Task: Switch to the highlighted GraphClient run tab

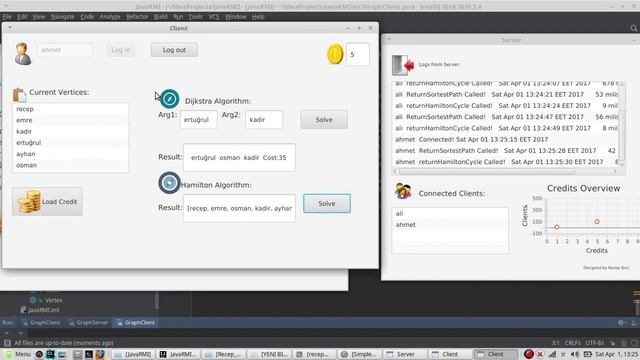Action: point(136,322)
